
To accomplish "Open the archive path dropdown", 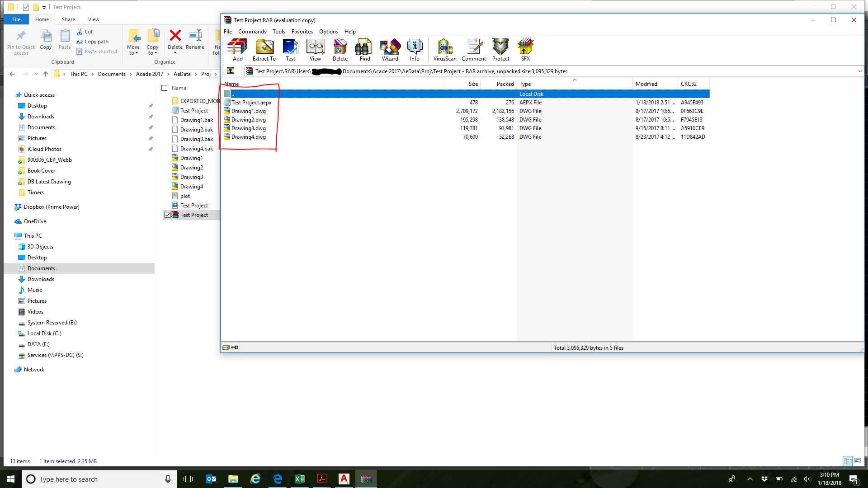I will tap(859, 71).
